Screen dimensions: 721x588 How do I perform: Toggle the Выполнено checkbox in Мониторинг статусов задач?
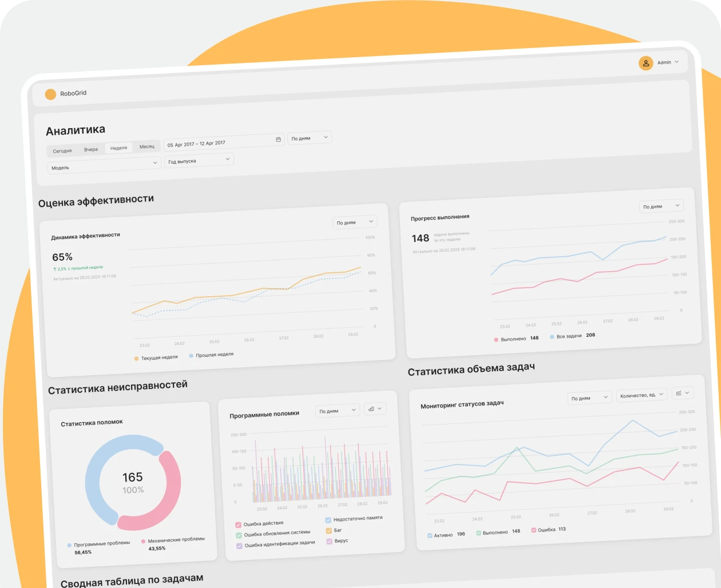pos(478,533)
